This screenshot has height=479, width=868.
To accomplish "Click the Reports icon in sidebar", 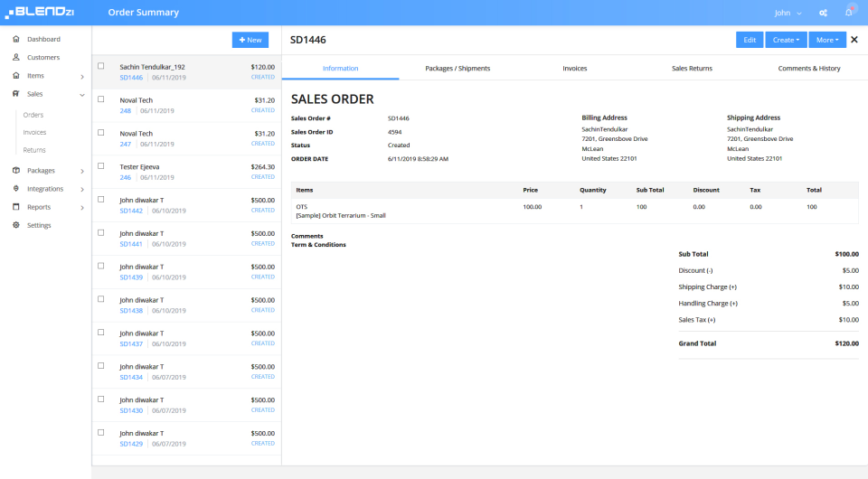I will click(16, 207).
